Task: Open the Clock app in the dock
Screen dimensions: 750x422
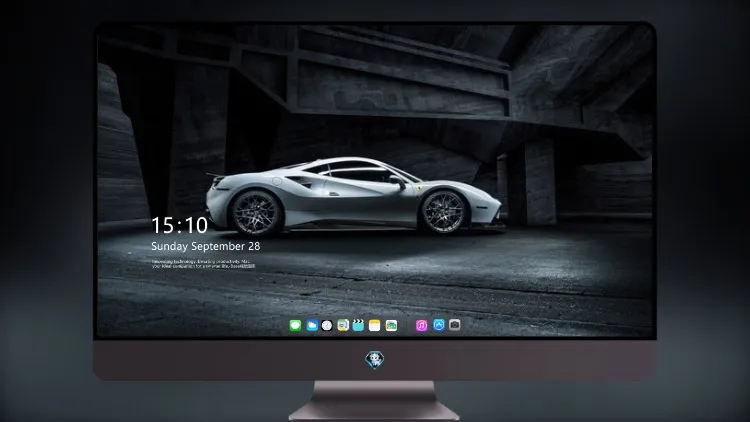Action: click(x=327, y=325)
